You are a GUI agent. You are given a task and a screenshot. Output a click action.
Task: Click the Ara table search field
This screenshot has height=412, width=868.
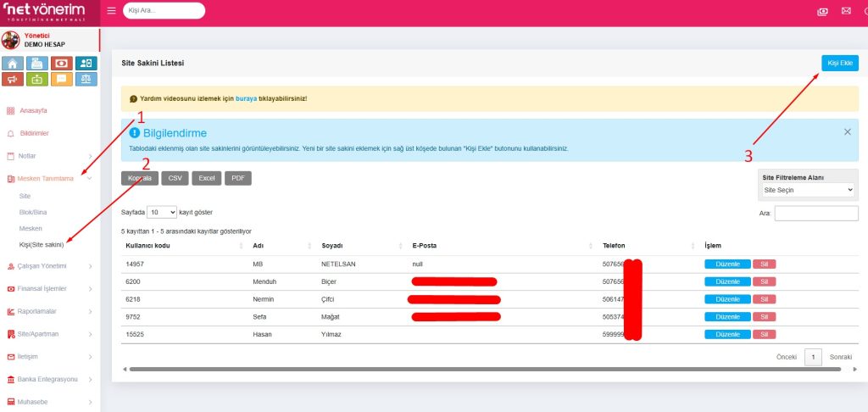[815, 214]
